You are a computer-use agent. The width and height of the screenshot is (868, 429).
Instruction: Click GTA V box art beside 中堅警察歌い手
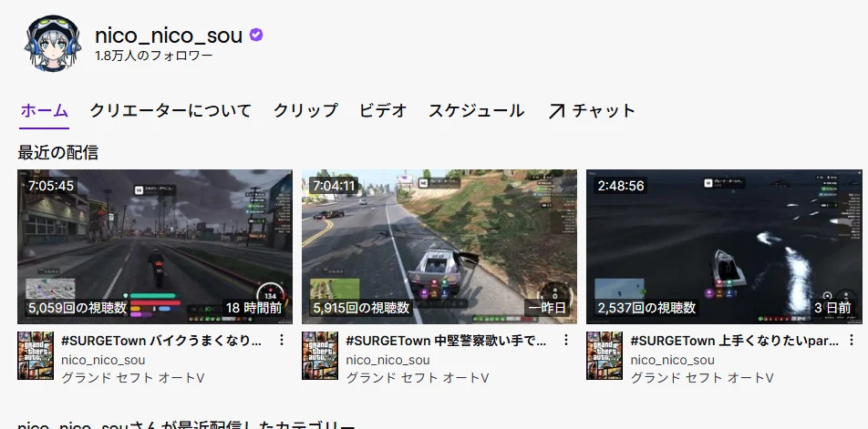[320, 355]
